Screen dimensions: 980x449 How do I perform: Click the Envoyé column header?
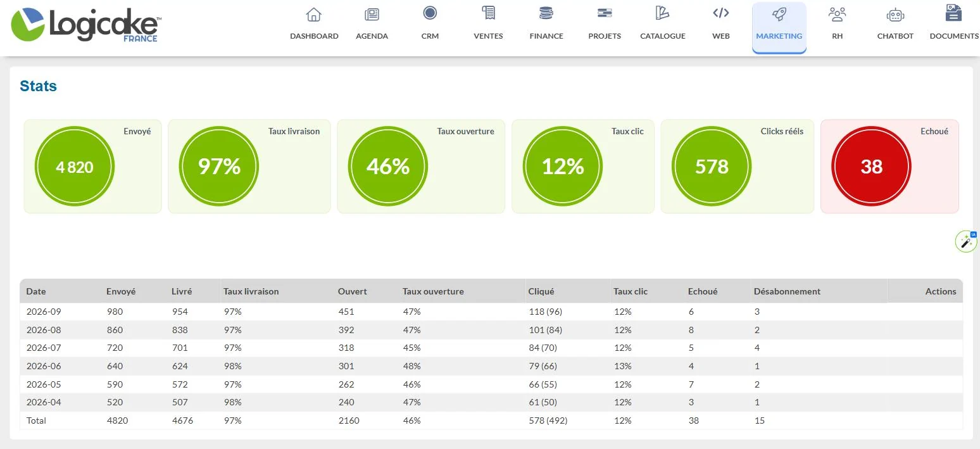click(121, 291)
